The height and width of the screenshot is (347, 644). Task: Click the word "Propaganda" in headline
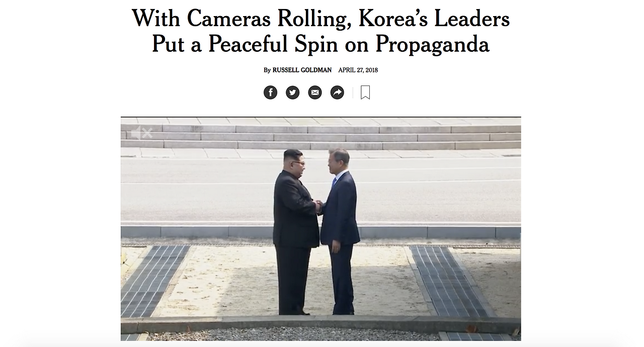[432, 44]
